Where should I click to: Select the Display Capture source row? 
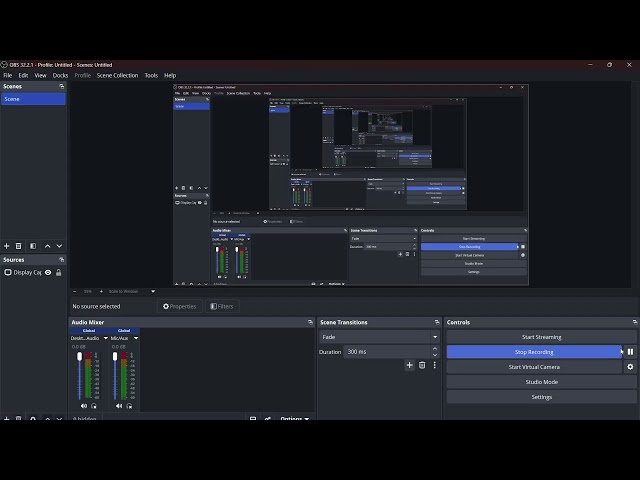[x=33, y=272]
